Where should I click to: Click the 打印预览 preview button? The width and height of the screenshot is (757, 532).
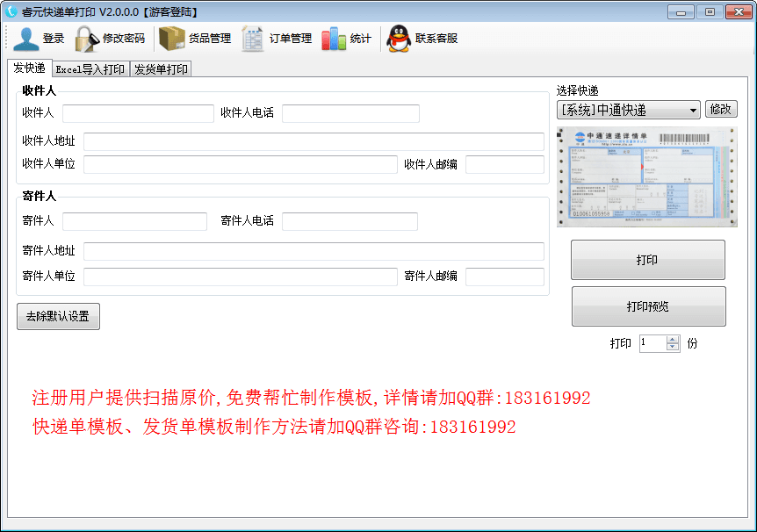click(x=648, y=306)
